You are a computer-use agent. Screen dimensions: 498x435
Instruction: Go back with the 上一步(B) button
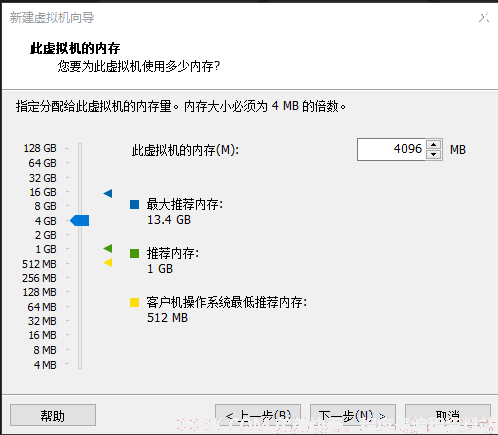[258, 415]
